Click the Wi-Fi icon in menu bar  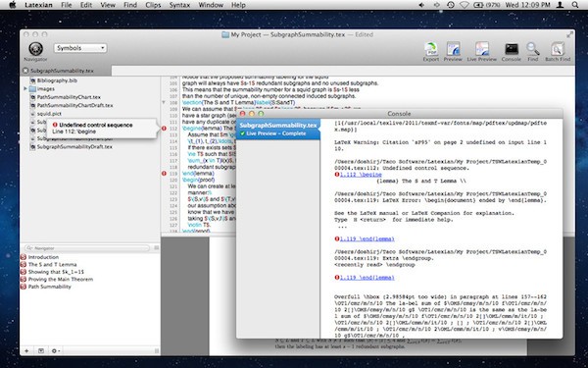(465, 5)
